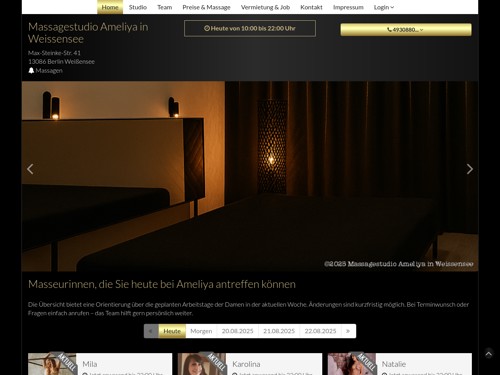Click the heading Masseurinnen, die Sie heute antreffen
The height and width of the screenshot is (375, 500).
(x=162, y=284)
